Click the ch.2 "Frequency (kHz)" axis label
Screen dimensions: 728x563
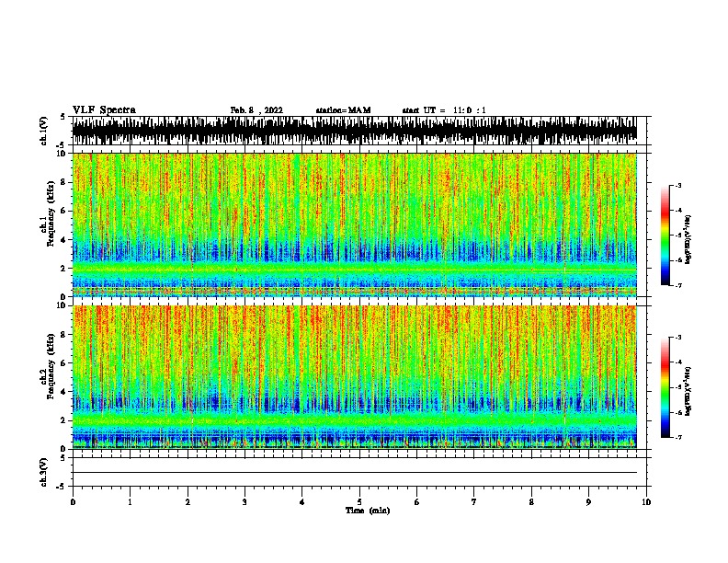pos(51,366)
